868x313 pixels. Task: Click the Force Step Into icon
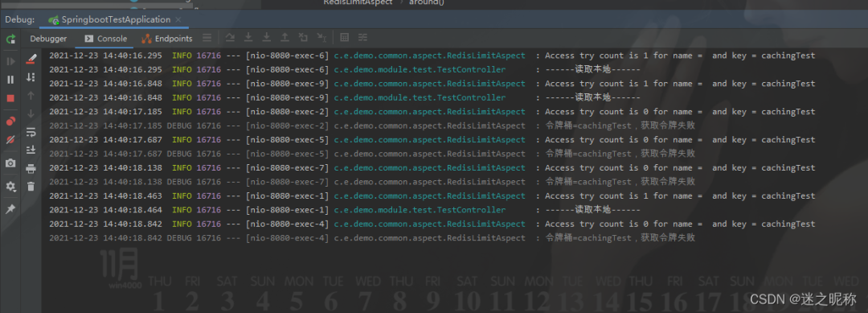(267, 38)
